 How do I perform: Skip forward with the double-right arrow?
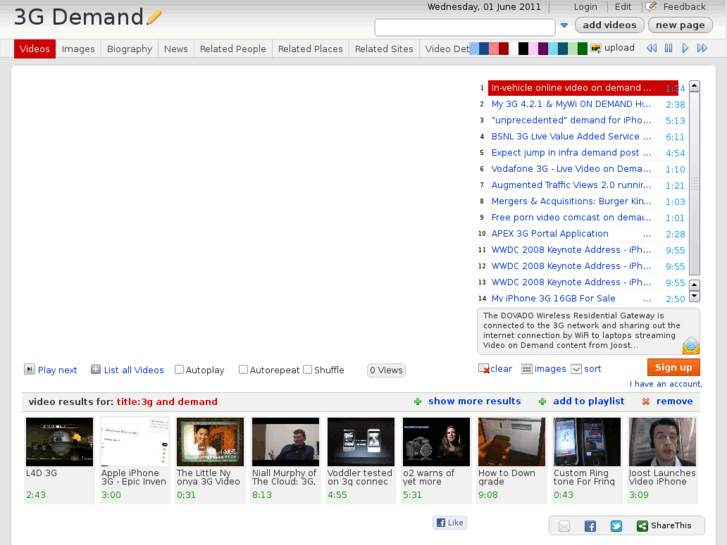[702, 48]
